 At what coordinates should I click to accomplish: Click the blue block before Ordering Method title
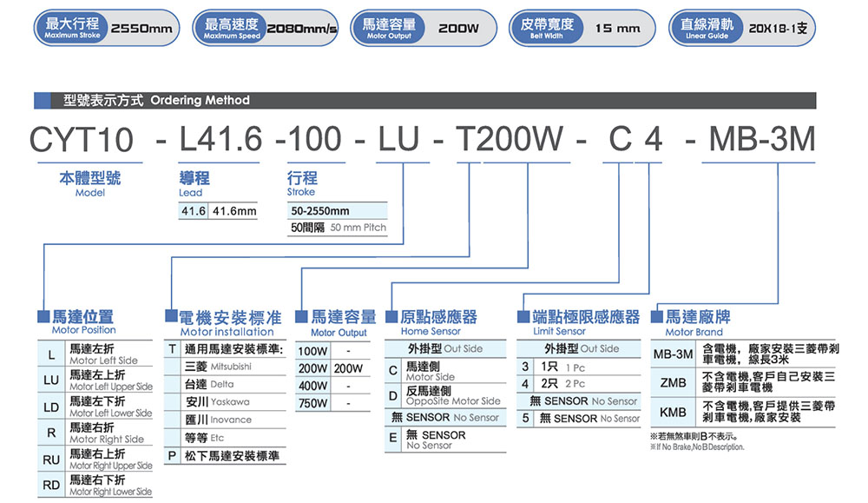click(x=45, y=100)
